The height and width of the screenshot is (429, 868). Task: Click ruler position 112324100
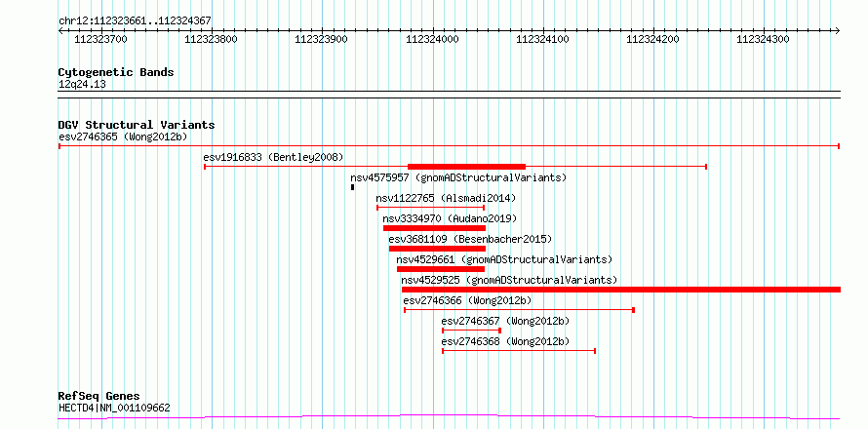pos(543,39)
